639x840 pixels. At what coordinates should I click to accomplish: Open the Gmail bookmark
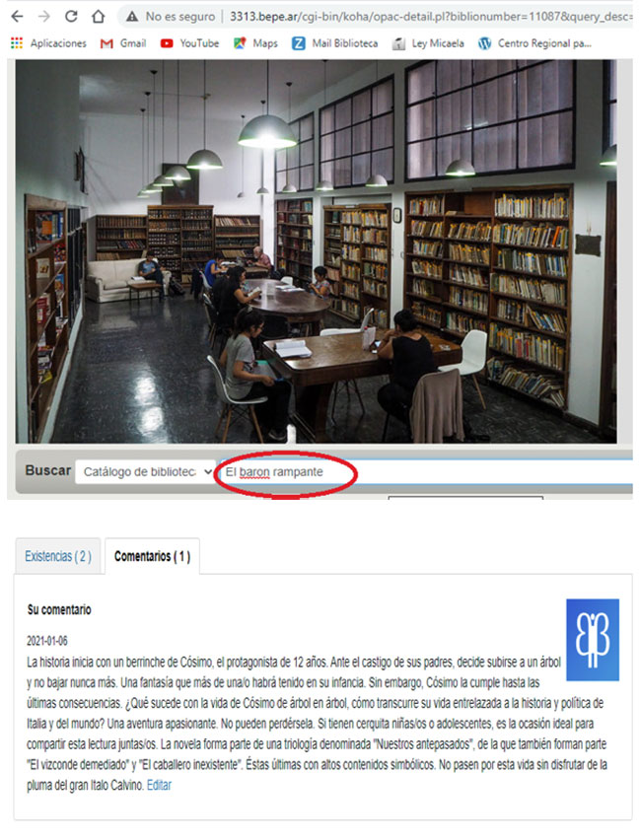[123, 43]
